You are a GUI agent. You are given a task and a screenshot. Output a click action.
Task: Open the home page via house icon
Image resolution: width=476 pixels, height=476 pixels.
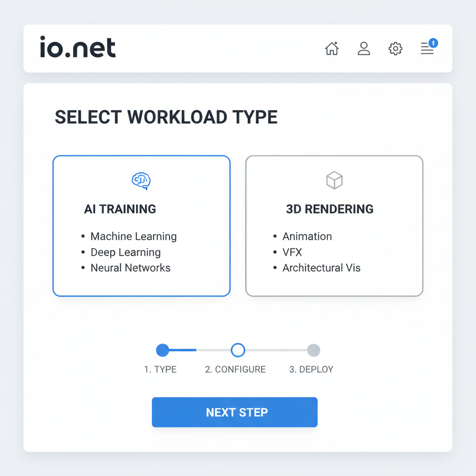coord(332,48)
